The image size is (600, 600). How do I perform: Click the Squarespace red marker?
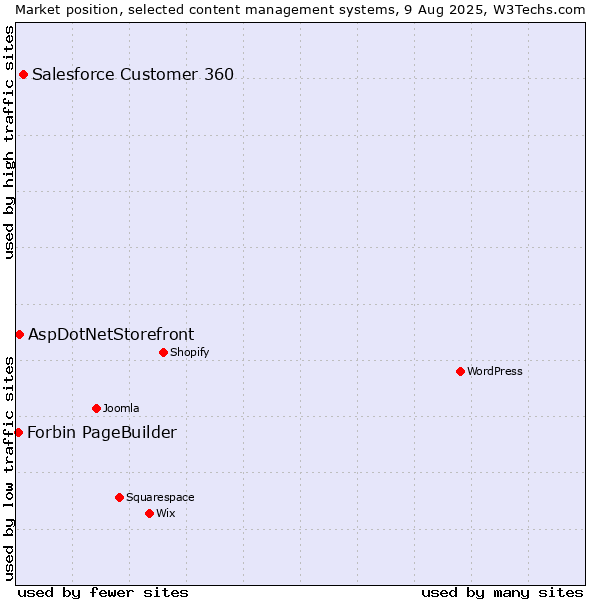(x=119, y=497)
